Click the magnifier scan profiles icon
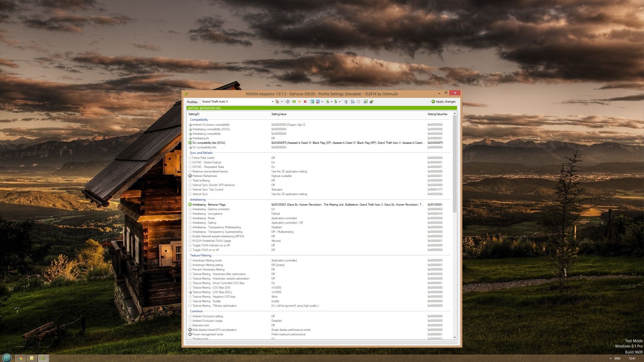The height and width of the screenshot is (362, 644). coord(353,102)
